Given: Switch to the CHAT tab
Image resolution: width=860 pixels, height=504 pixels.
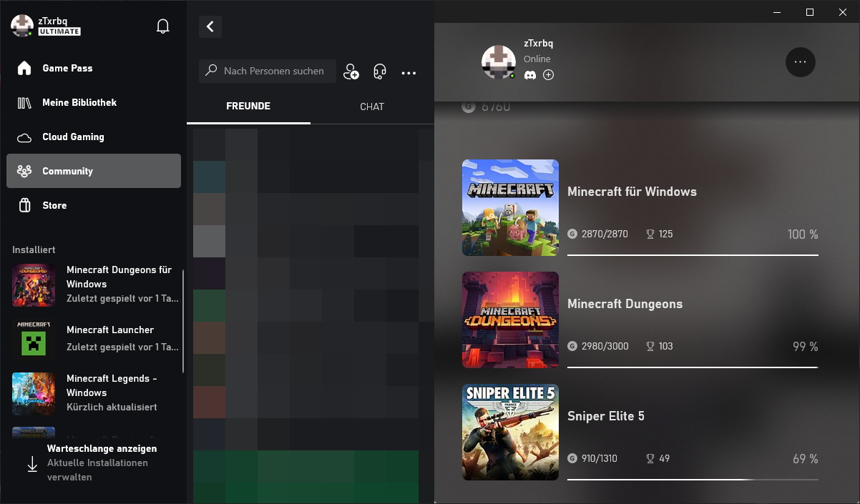Looking at the screenshot, I should click(372, 107).
